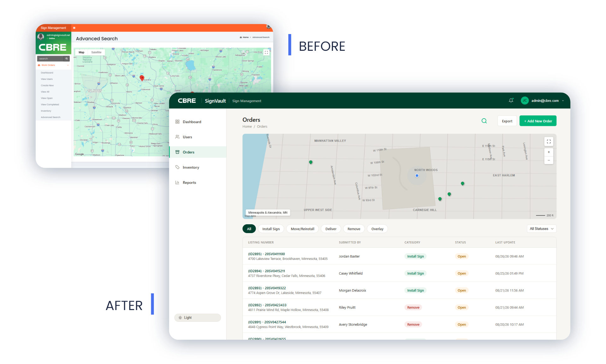Click the magnifier search icon beside Export
The height and width of the screenshot is (364, 606).
tap(484, 121)
